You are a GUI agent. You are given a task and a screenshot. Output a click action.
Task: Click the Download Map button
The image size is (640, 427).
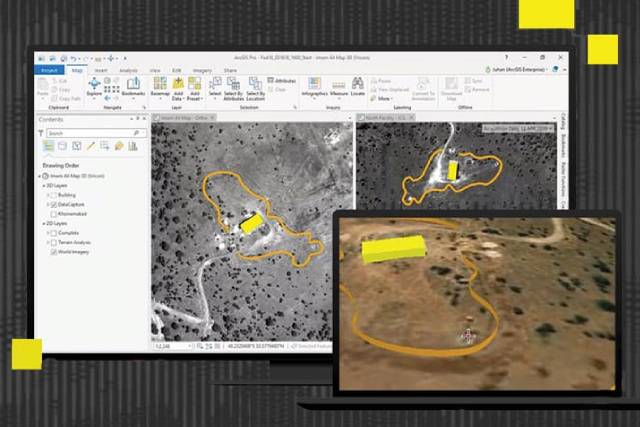(451, 88)
